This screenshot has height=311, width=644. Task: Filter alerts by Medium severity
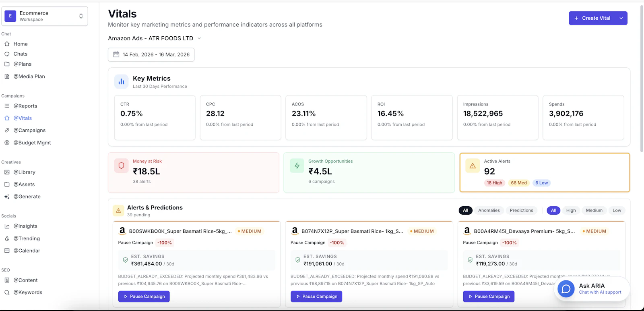click(594, 210)
